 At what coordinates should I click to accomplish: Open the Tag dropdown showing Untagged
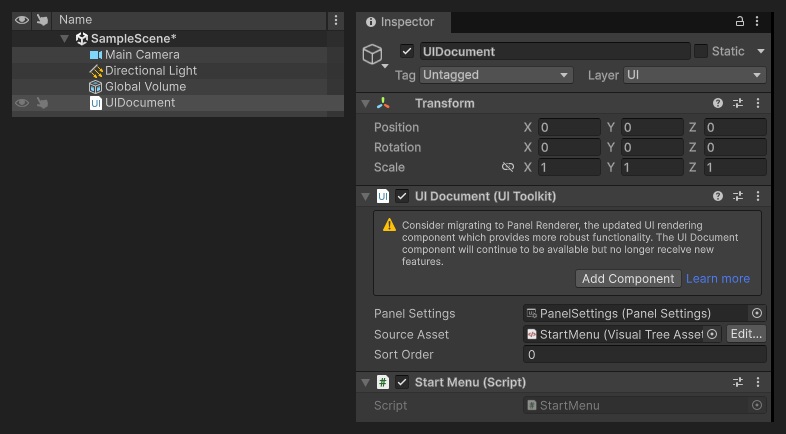pos(496,75)
